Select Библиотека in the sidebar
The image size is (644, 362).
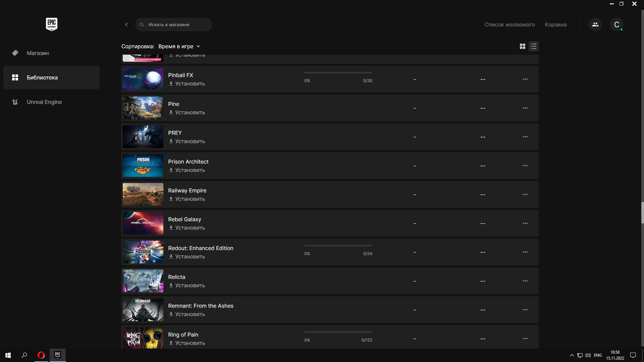[51, 77]
